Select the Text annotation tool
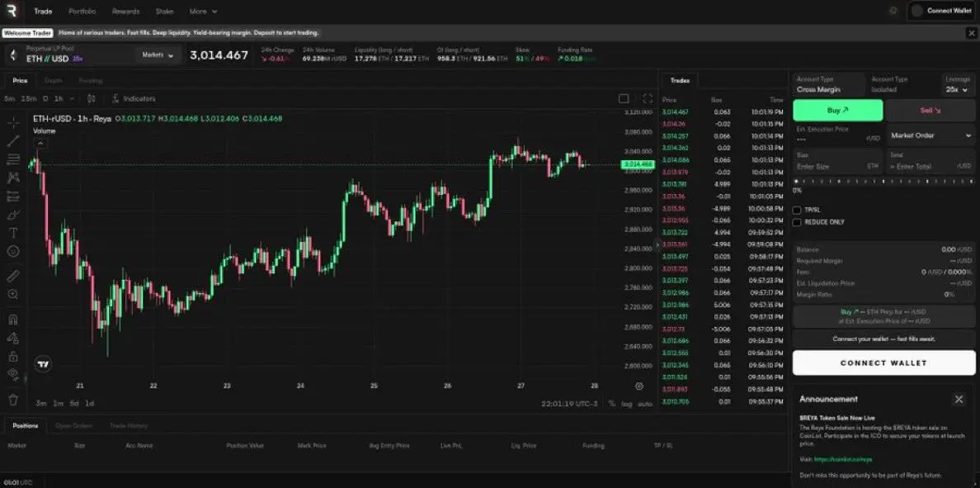The height and width of the screenshot is (488, 980). point(12,233)
